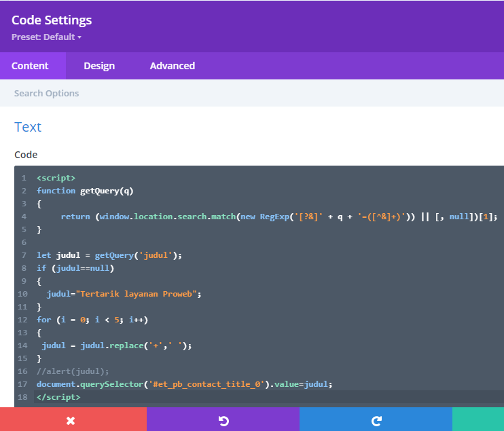Screen dimensions: 504x431
Task: Undo the last change with the purple arrow button
Action: click(223, 419)
